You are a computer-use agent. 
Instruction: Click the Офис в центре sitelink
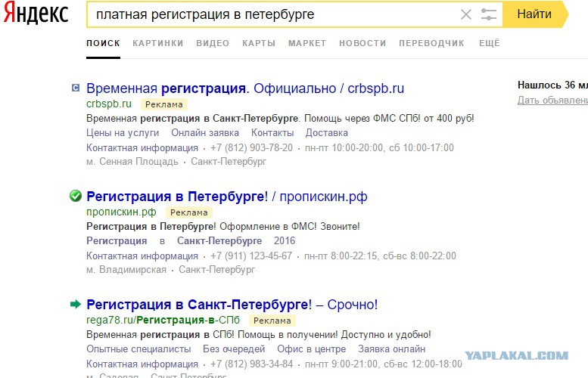[312, 349]
